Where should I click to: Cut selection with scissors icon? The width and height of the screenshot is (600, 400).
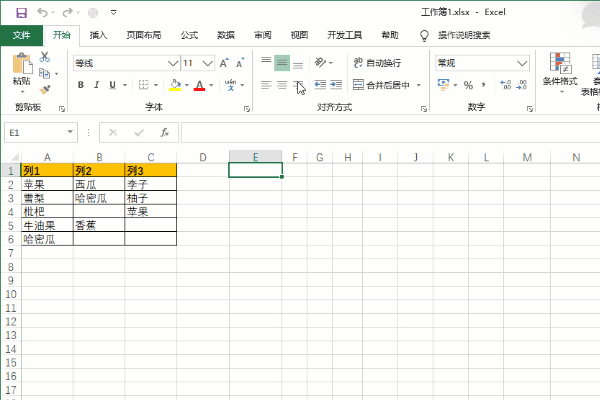(45, 57)
